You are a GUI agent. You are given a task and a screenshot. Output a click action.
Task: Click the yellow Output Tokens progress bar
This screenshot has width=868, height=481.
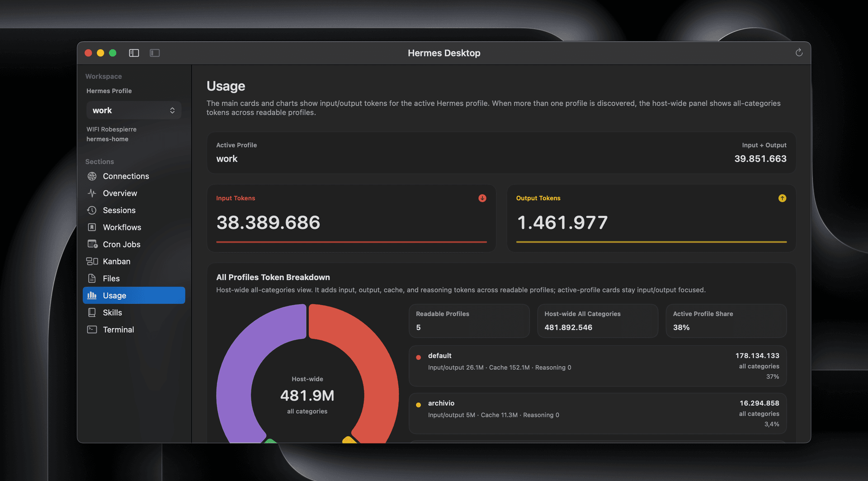click(x=651, y=242)
